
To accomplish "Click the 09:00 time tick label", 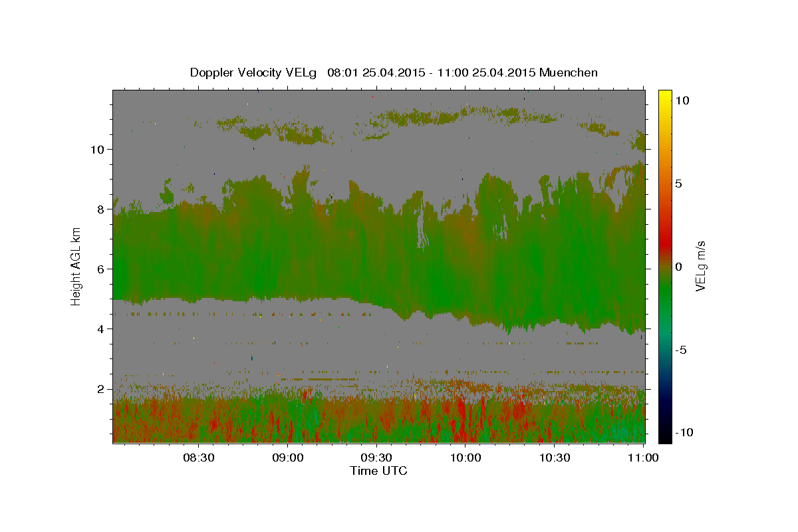I will (x=289, y=458).
